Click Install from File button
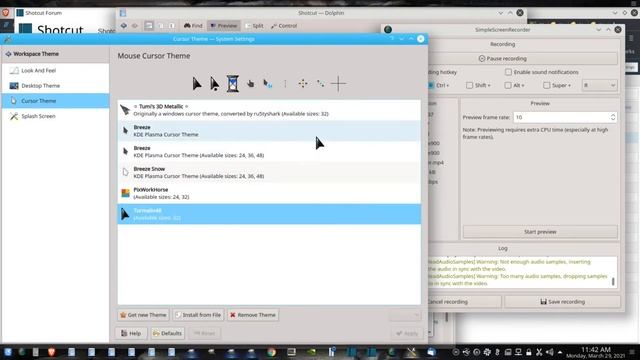 [x=198, y=315]
